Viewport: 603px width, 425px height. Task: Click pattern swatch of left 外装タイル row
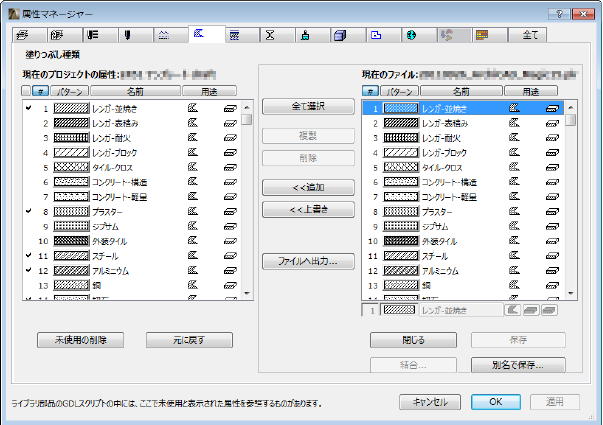(71, 241)
